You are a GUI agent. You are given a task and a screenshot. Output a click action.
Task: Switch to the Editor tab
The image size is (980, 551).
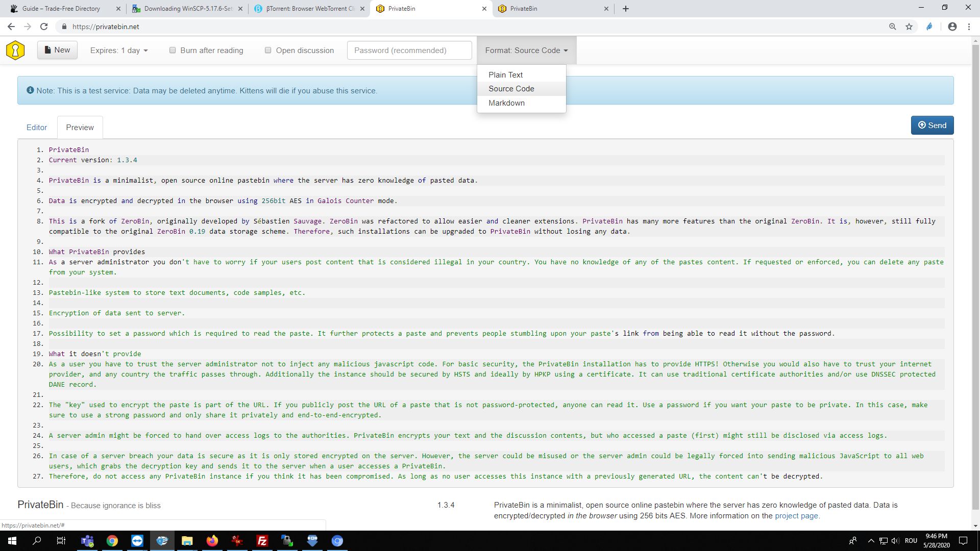coord(37,128)
